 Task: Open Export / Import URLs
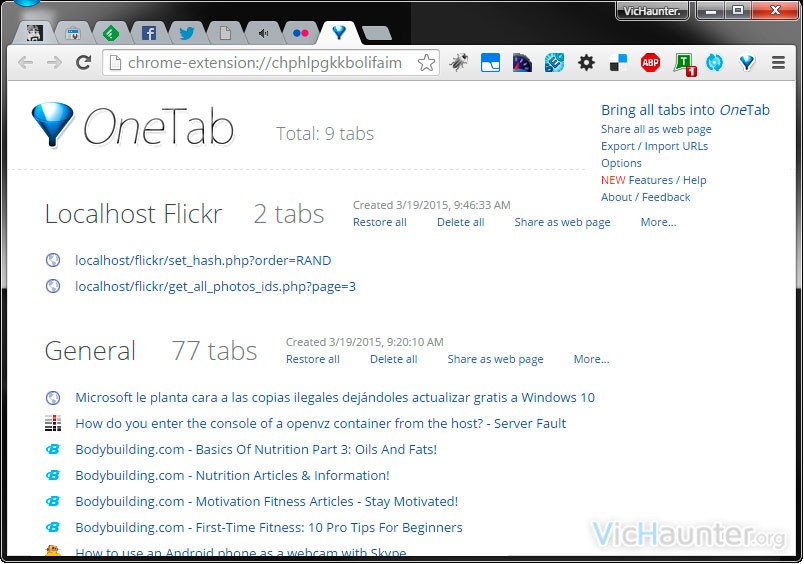654,146
